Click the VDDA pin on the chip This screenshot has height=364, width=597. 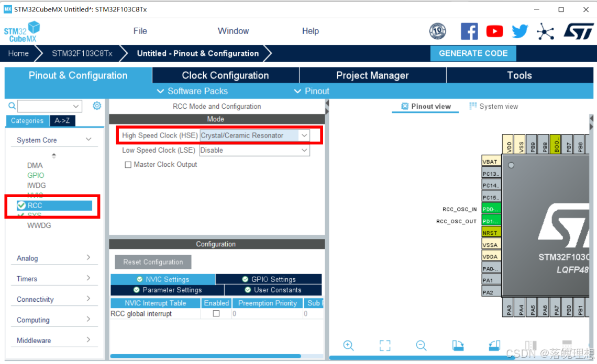coord(491,256)
